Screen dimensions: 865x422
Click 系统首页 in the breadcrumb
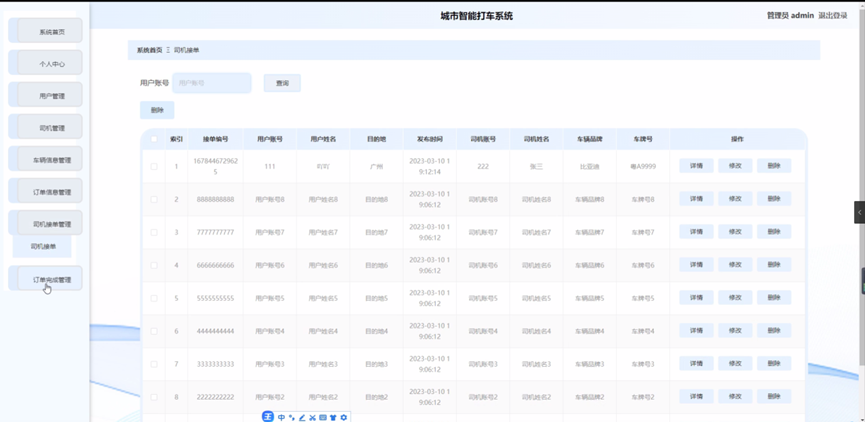149,50
